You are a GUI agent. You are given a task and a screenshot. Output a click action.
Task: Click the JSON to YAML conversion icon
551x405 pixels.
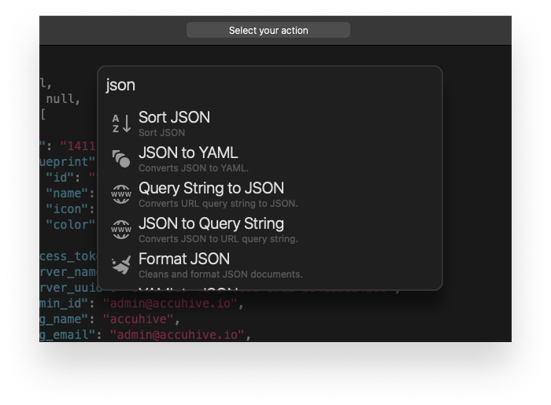(121, 159)
